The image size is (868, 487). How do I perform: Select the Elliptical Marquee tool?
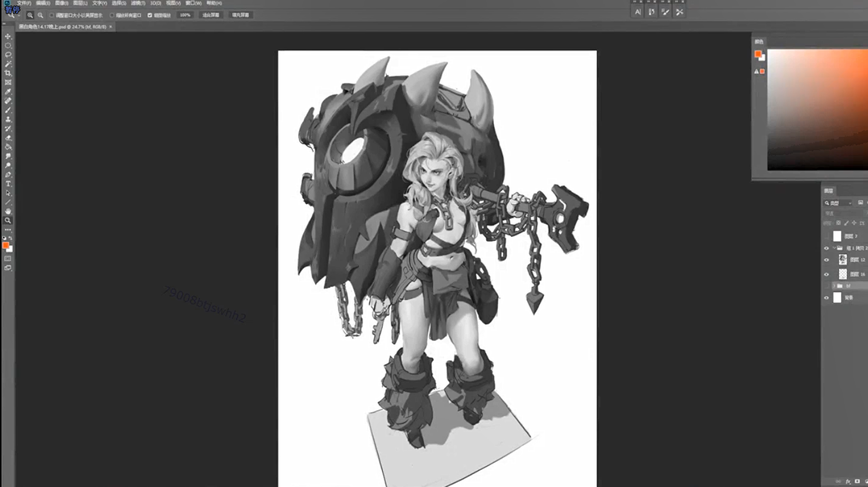click(x=8, y=46)
